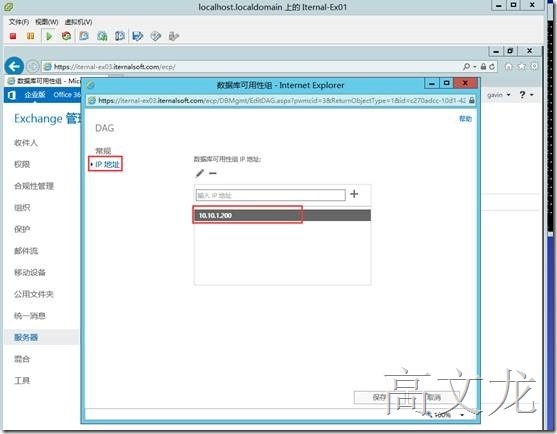The image size is (557, 434).
Task: Click the CD/DVD connect toolbar icon
Action: [x=156, y=36]
